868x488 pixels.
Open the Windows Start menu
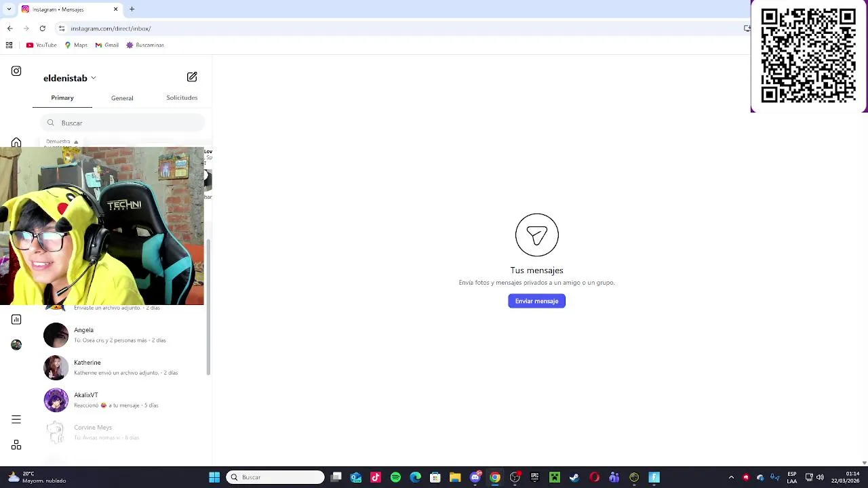tap(214, 477)
